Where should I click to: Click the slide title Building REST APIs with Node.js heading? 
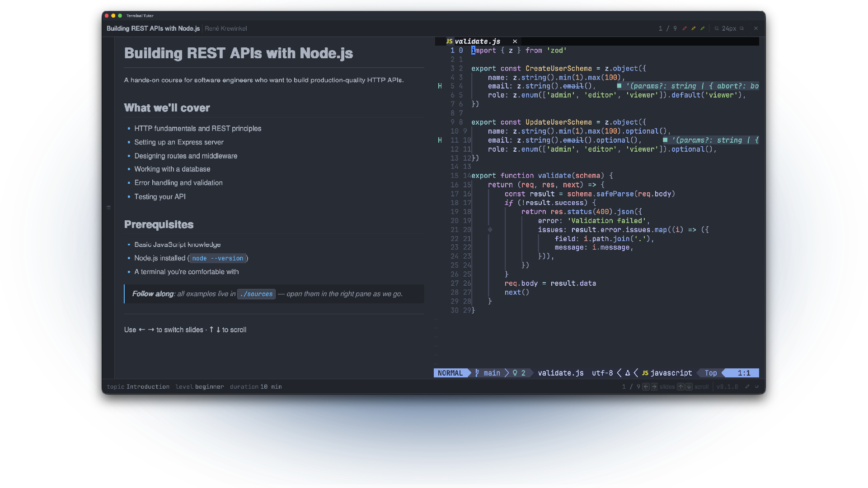tap(239, 53)
